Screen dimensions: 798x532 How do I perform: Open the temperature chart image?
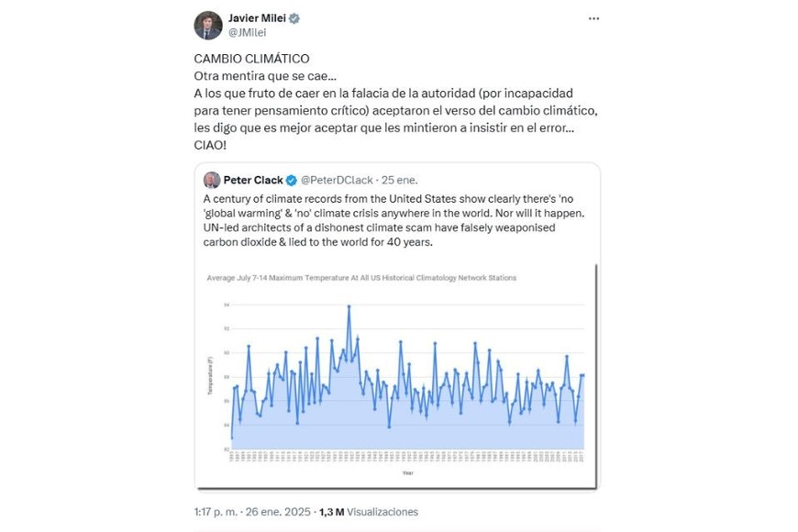point(397,376)
